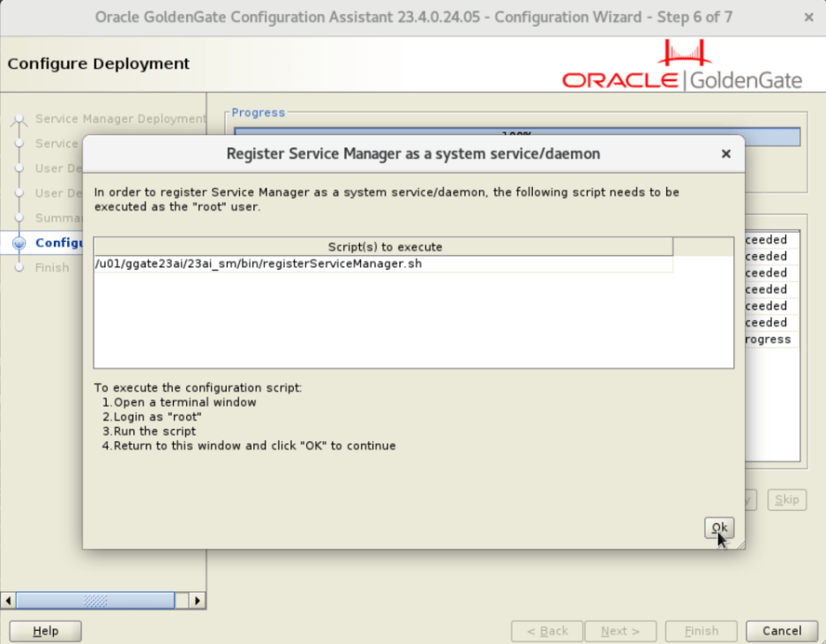Click the sidebar horizontal scrollbar thumb

[x=95, y=600]
